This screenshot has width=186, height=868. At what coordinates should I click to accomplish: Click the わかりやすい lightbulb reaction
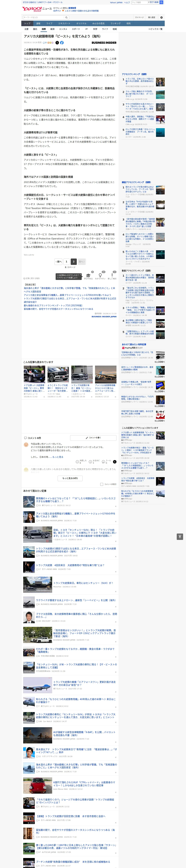100,276
